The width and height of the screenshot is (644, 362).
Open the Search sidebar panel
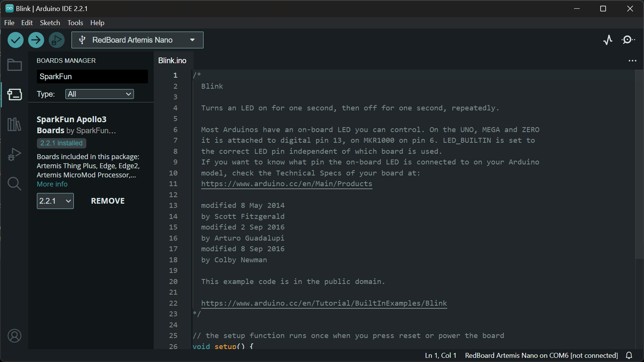click(x=14, y=184)
